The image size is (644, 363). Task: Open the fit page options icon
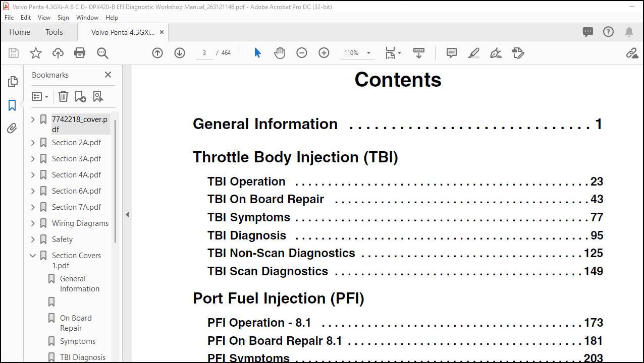point(393,53)
